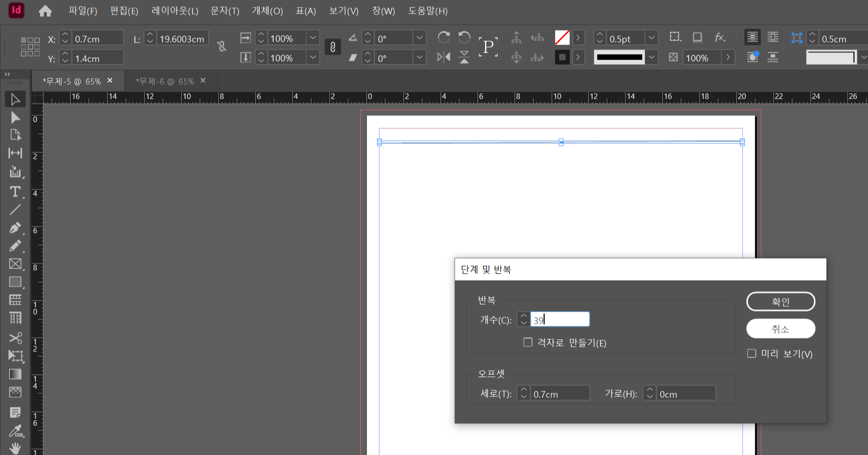
Task: Select the Rectangle tool
Action: [15, 282]
